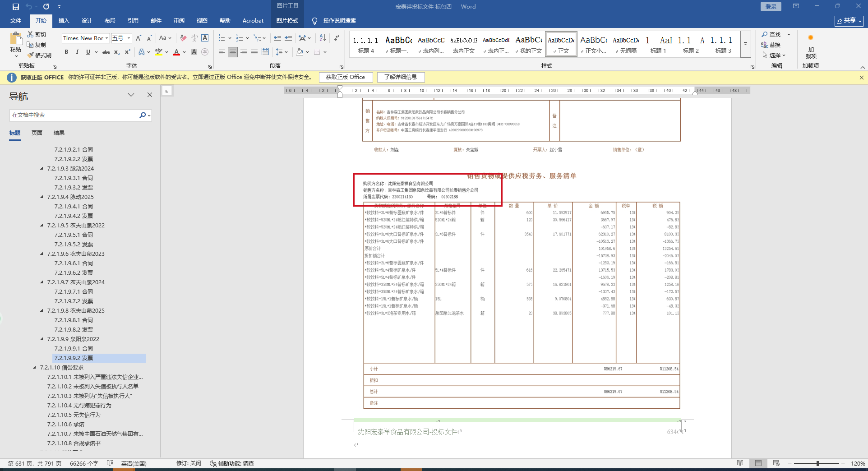Screen dimensions: 868x471
Task: Toggle italic formatting
Action: click(x=77, y=52)
